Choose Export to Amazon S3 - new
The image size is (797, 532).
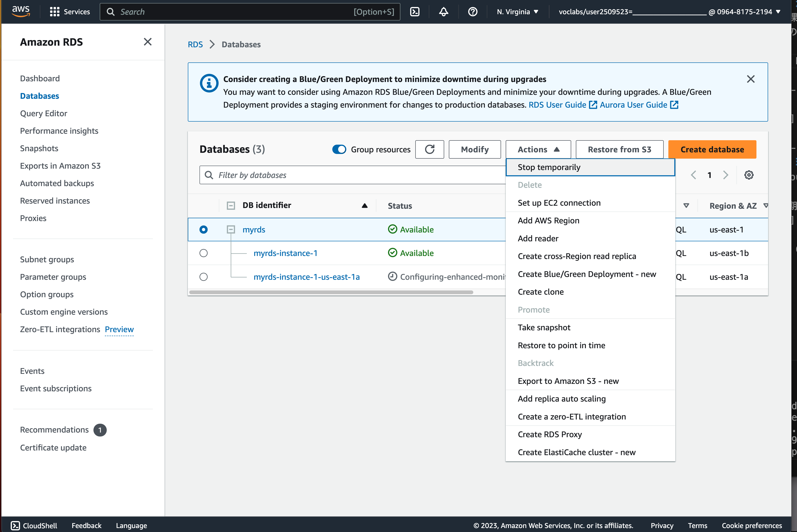(590, 381)
